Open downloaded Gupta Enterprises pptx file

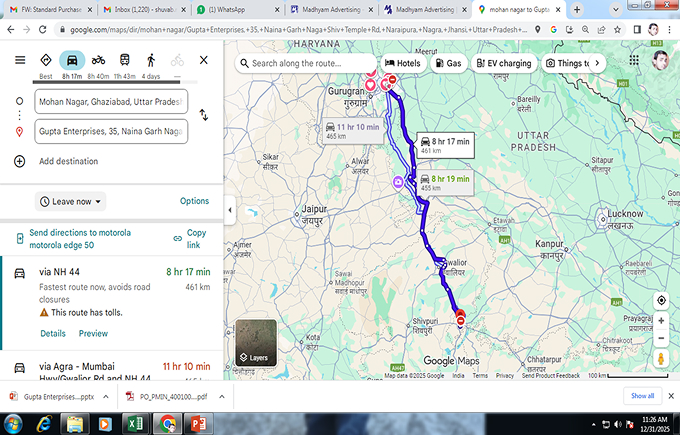coord(53,396)
